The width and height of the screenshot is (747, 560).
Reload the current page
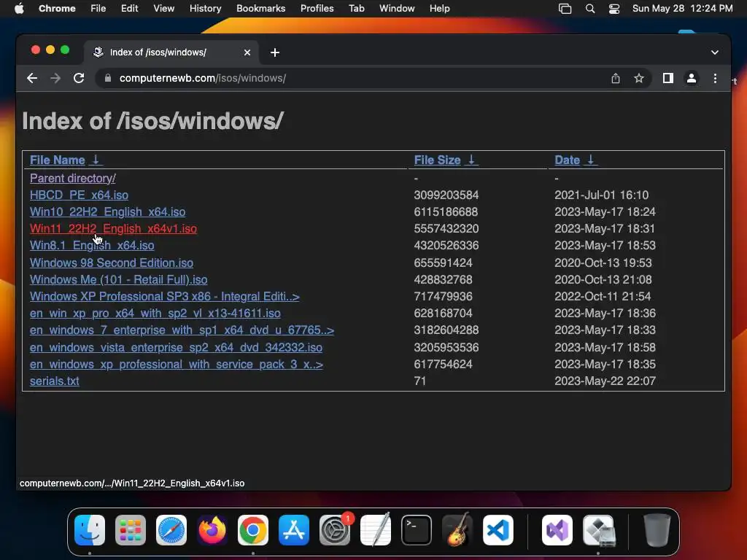(79, 78)
